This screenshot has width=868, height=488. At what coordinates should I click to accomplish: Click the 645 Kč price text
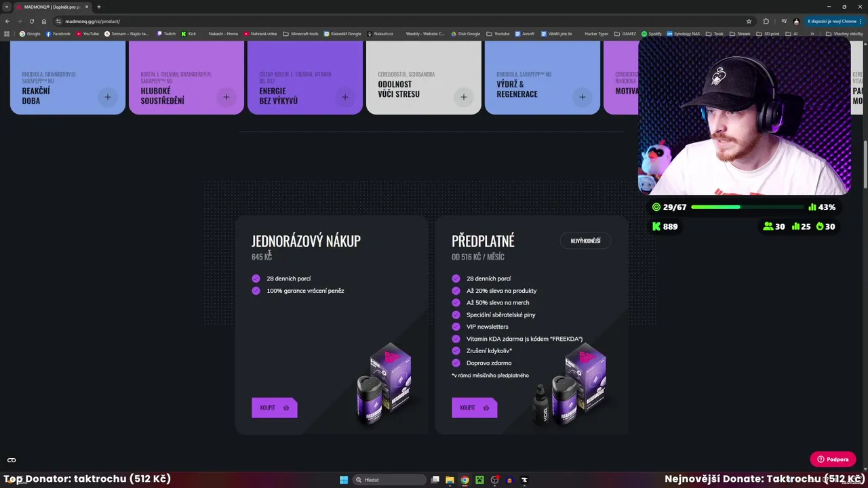(x=262, y=257)
